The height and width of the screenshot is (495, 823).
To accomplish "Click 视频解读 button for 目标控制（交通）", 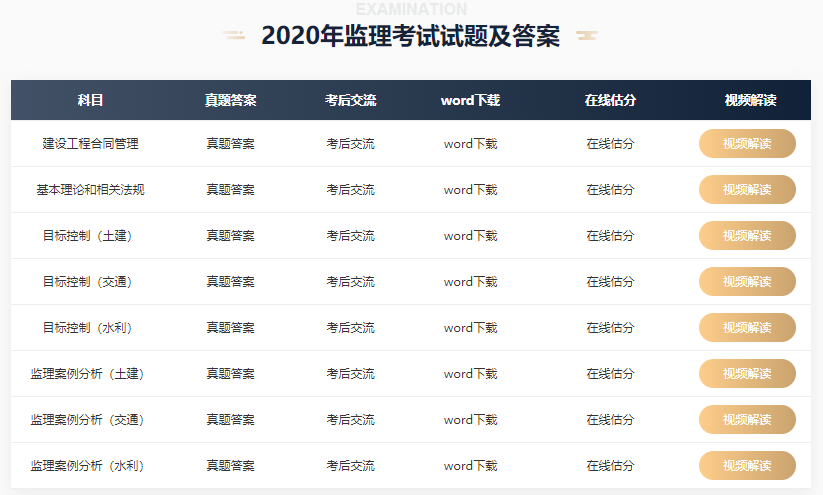I will (x=747, y=281).
